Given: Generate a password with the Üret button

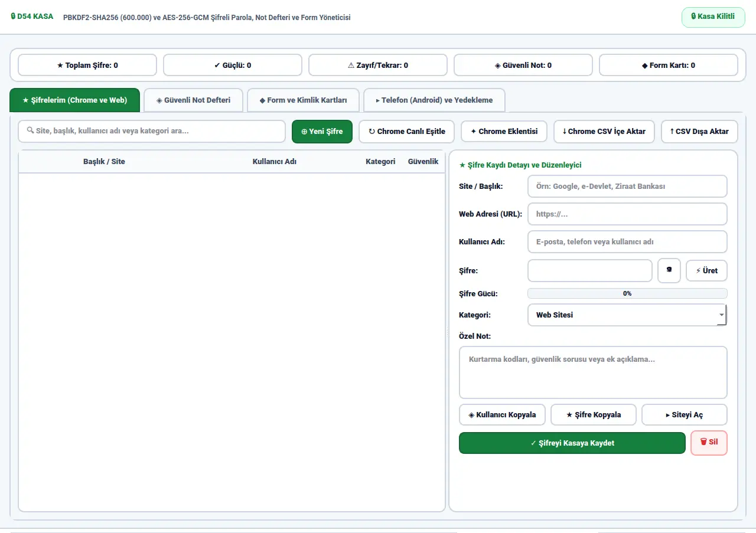Looking at the screenshot, I should [706, 270].
